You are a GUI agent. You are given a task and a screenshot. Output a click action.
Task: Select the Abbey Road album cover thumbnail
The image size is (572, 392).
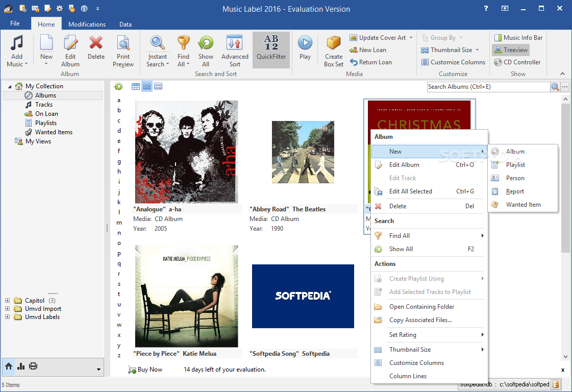tap(303, 152)
